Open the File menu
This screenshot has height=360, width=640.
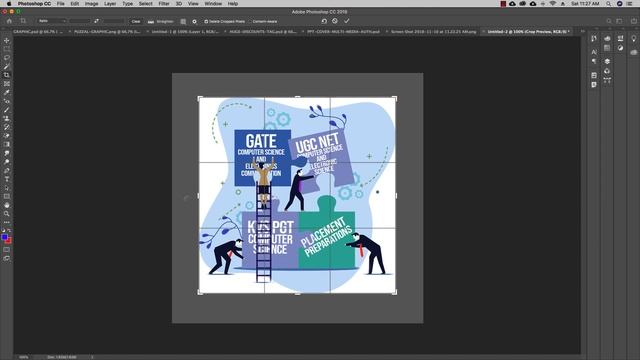click(x=60, y=4)
